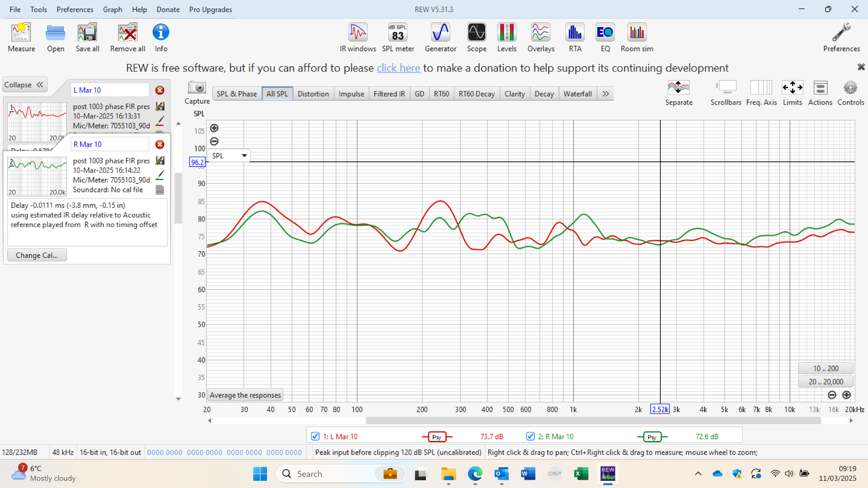Open Pro Upgrades menu
The height and width of the screenshot is (488, 868).
coord(211,9)
